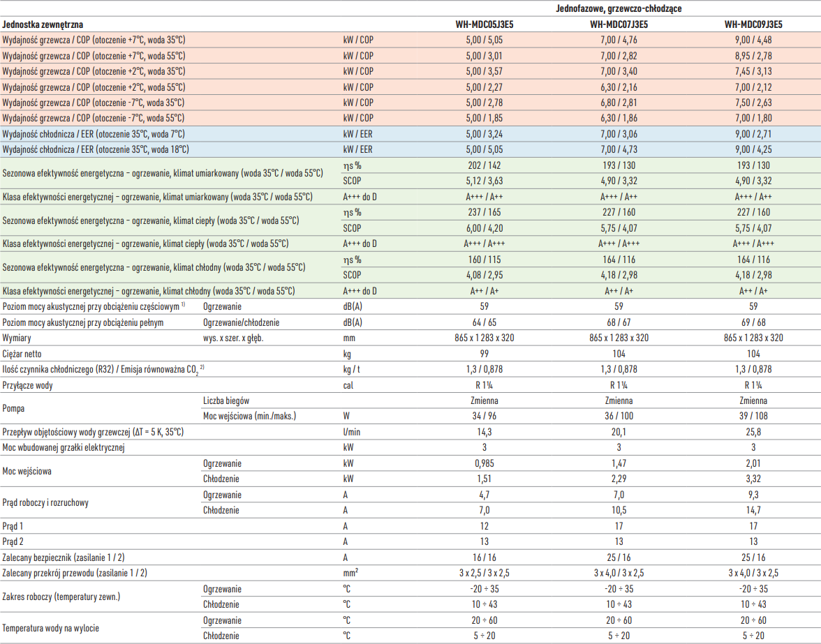Click the WH-MDC05J3E5 column header
821x644 pixels.
(483, 24)
